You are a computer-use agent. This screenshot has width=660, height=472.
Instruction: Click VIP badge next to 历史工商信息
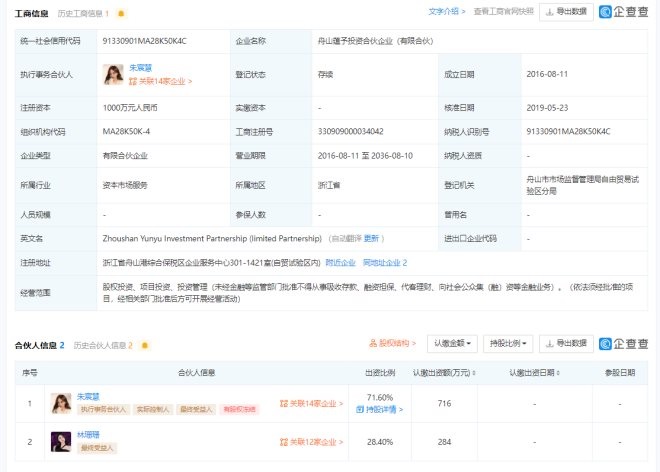click(x=122, y=13)
